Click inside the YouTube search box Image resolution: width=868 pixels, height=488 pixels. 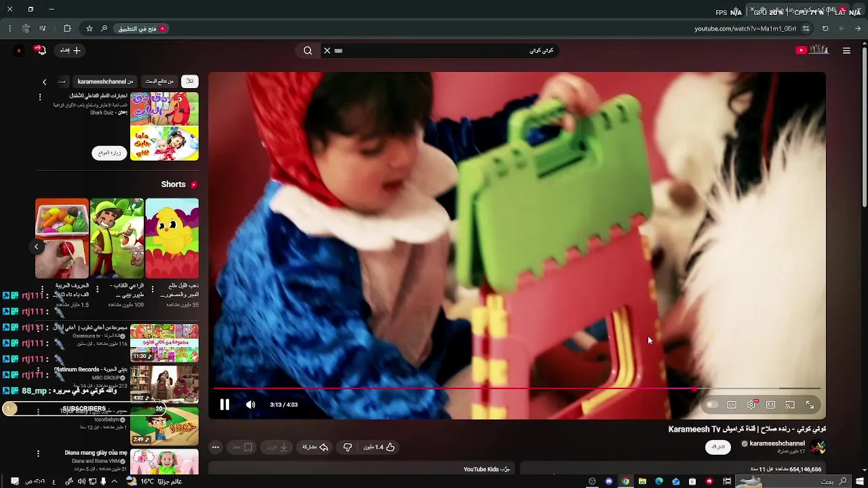coord(448,50)
